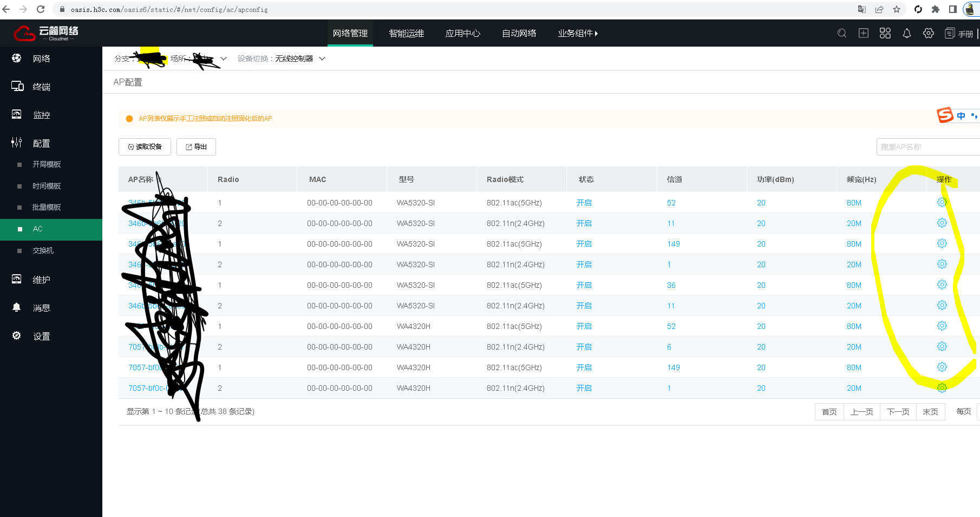Click the 读取设备 button
Image resolution: width=980 pixels, height=517 pixels.
tap(145, 147)
